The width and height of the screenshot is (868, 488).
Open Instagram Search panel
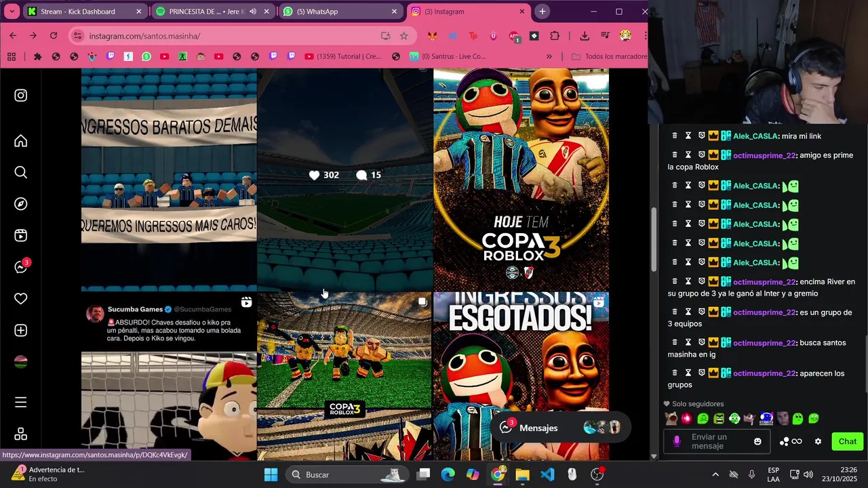tap(21, 173)
